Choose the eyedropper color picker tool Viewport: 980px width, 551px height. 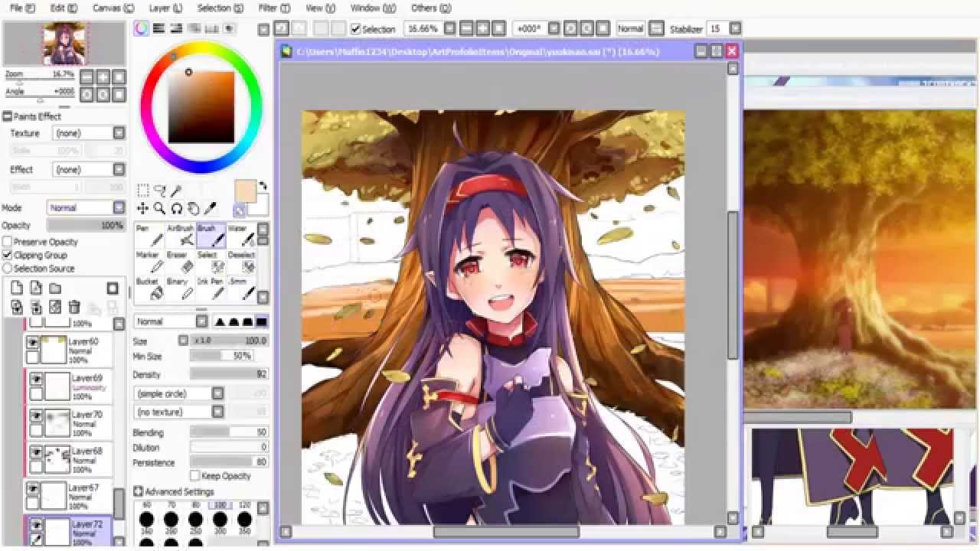pos(211,208)
